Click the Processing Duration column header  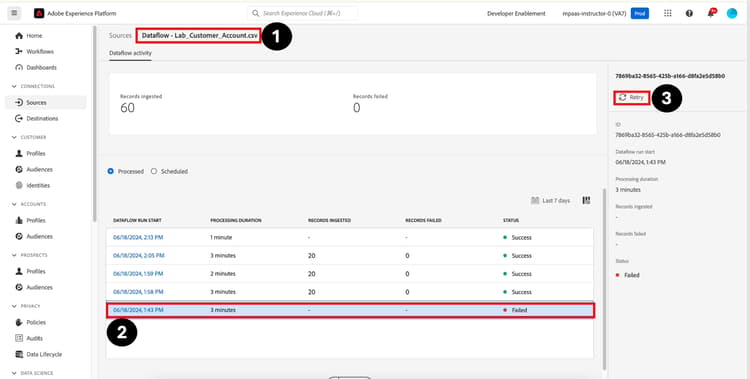[236, 221]
